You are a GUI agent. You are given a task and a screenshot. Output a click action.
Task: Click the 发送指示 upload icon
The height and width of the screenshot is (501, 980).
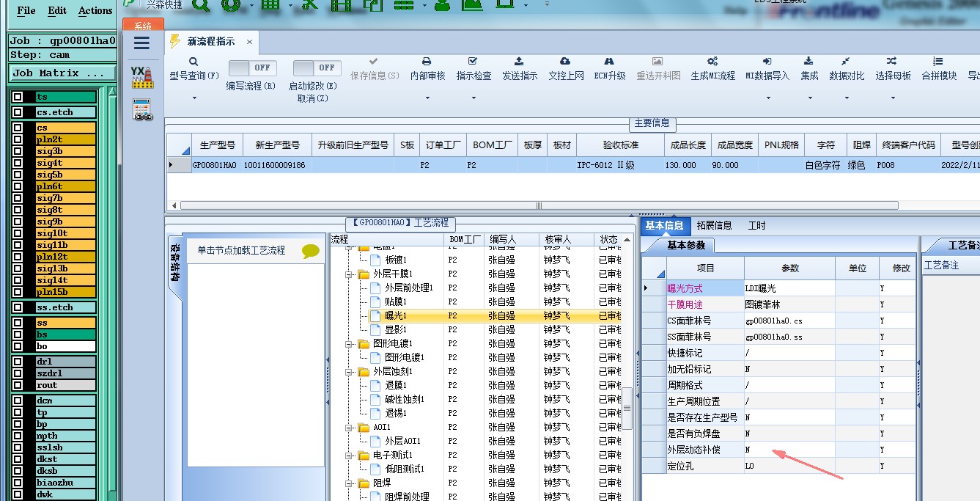coord(519,62)
